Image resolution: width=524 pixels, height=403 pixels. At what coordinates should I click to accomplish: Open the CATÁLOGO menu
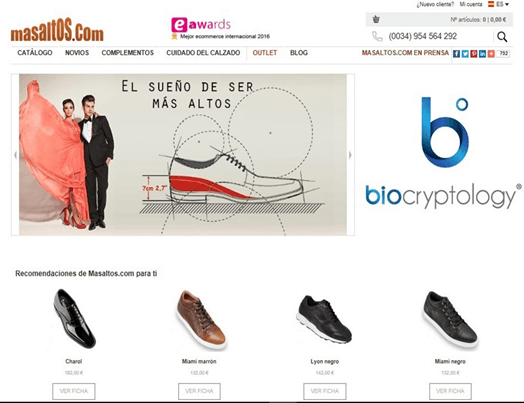[x=35, y=53]
